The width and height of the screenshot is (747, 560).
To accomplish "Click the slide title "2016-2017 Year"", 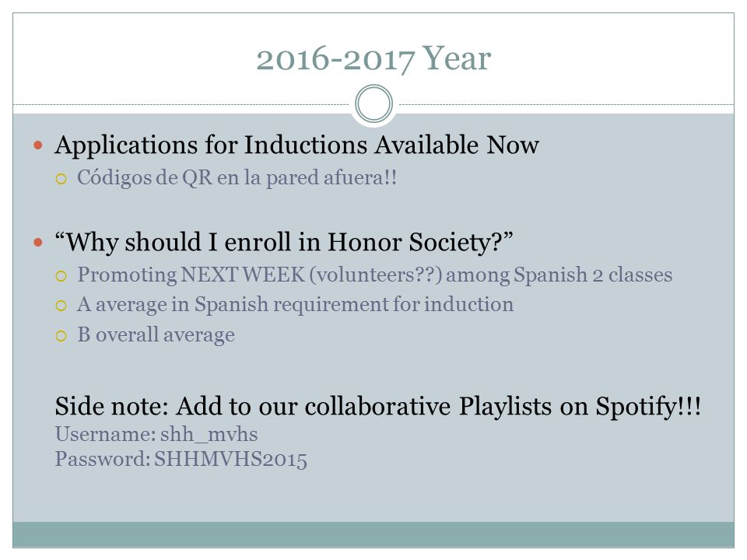I will coord(373,59).
